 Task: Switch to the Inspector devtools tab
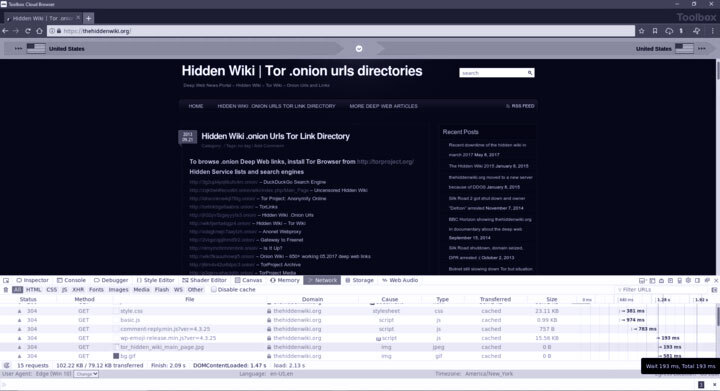click(32, 280)
